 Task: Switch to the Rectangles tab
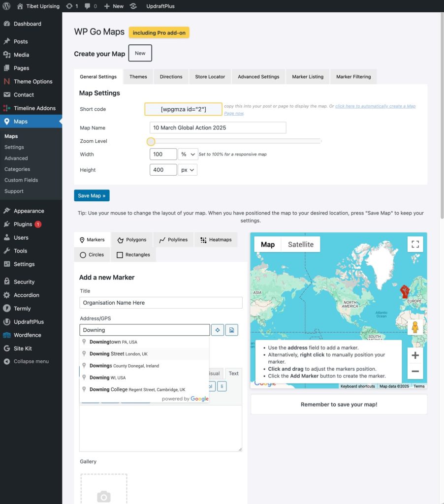[x=133, y=254]
